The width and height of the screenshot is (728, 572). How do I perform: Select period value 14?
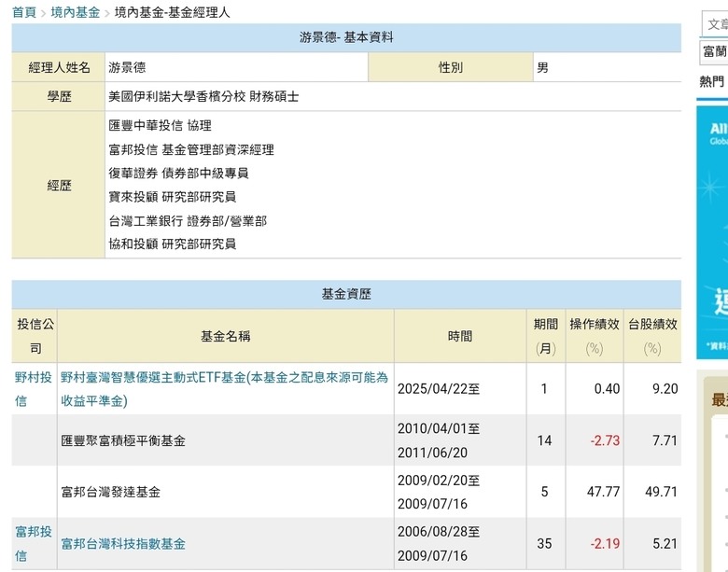(545, 440)
